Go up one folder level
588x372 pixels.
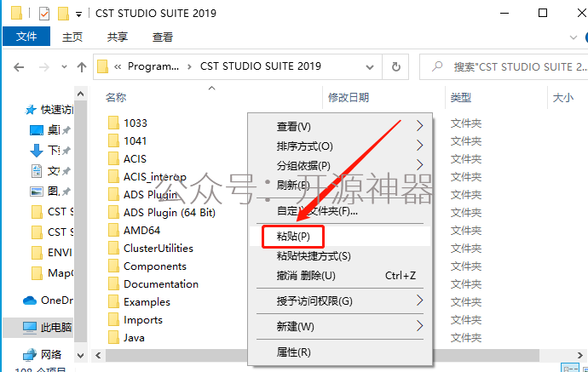(81, 67)
